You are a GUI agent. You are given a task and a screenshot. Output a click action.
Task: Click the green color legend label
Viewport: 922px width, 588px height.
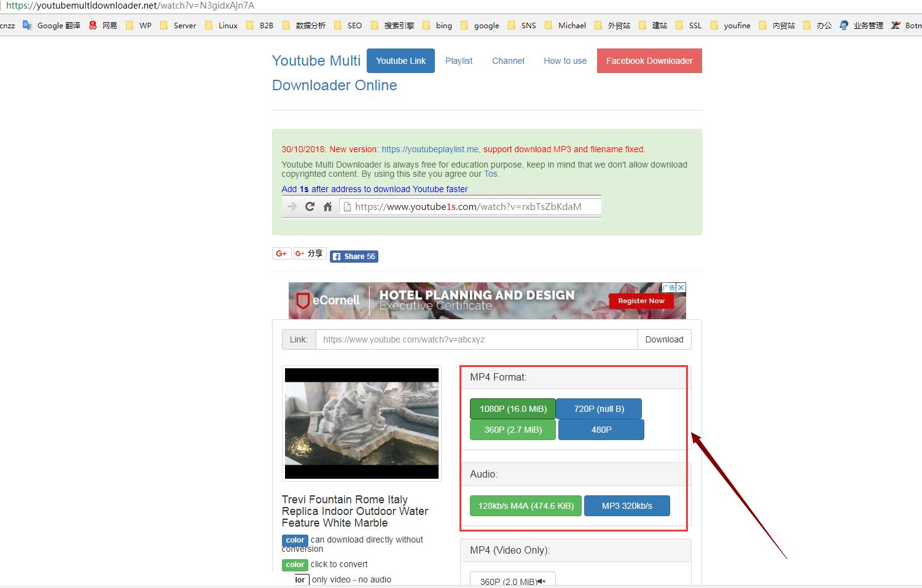coord(295,565)
